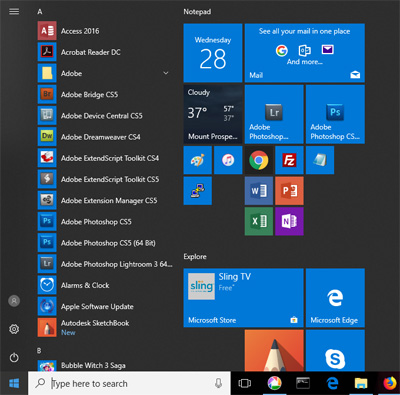The image size is (400, 395).
Task: Click the letter A group header
Action: 40,12
